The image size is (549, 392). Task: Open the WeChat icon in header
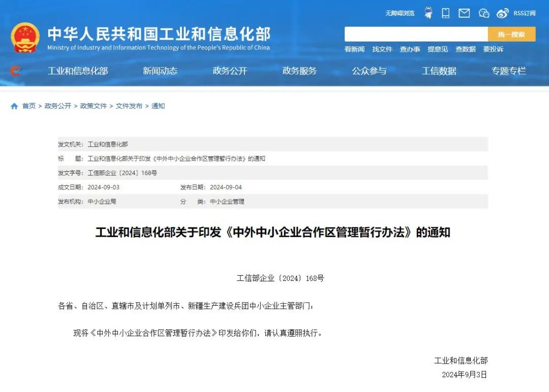(483, 14)
